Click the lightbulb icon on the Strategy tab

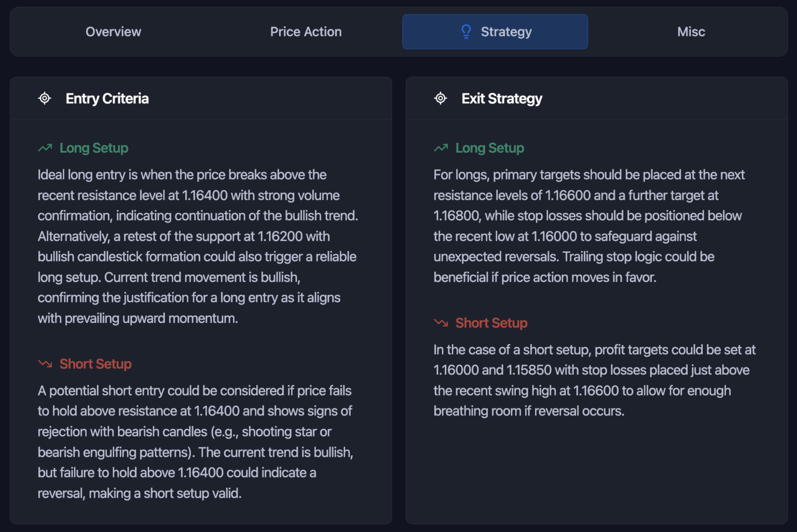tap(465, 31)
